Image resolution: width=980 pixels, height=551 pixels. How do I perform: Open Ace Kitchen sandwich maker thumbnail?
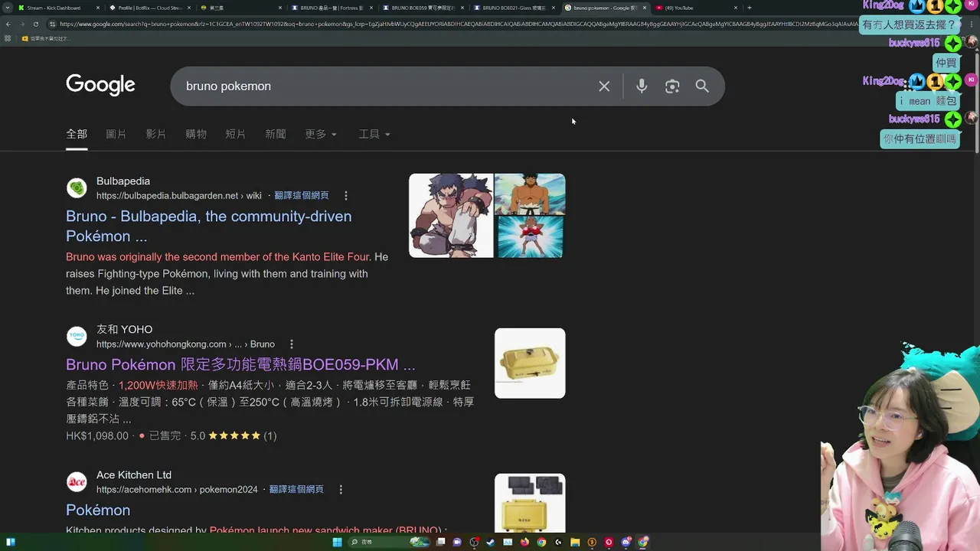coord(530,503)
